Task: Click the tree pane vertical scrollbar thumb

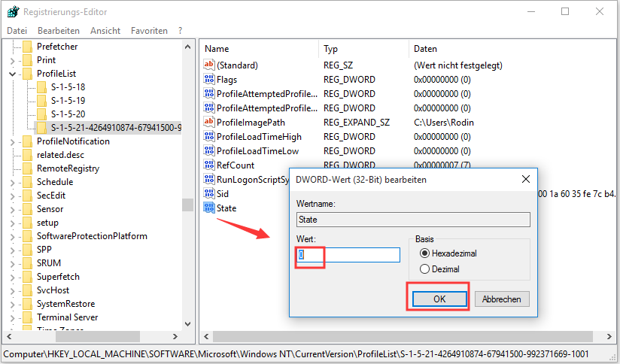Action: [x=187, y=205]
